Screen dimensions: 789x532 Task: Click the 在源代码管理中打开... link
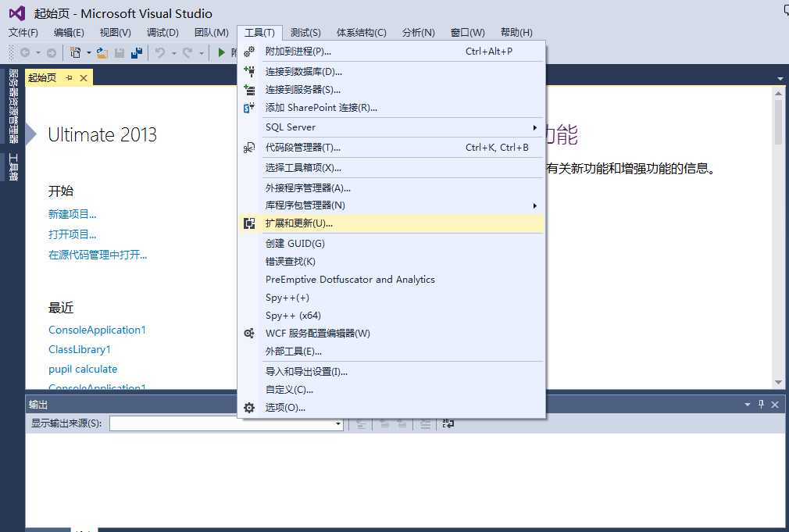point(98,255)
